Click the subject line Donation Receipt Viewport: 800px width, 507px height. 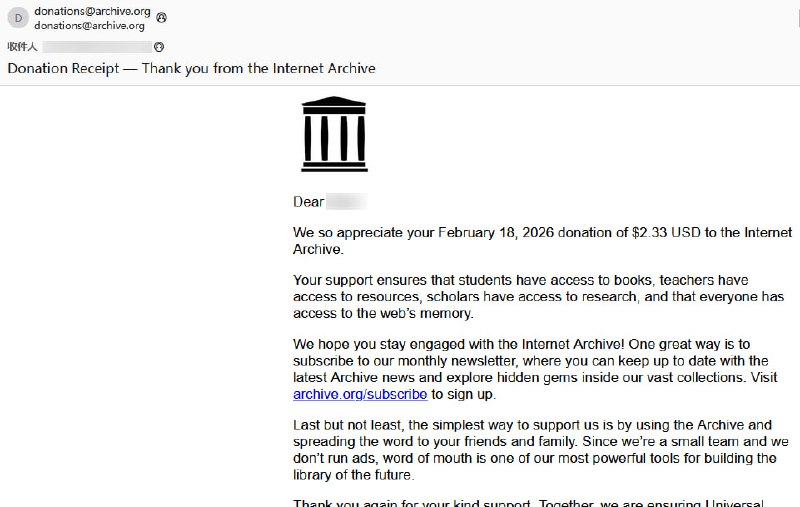point(191,68)
